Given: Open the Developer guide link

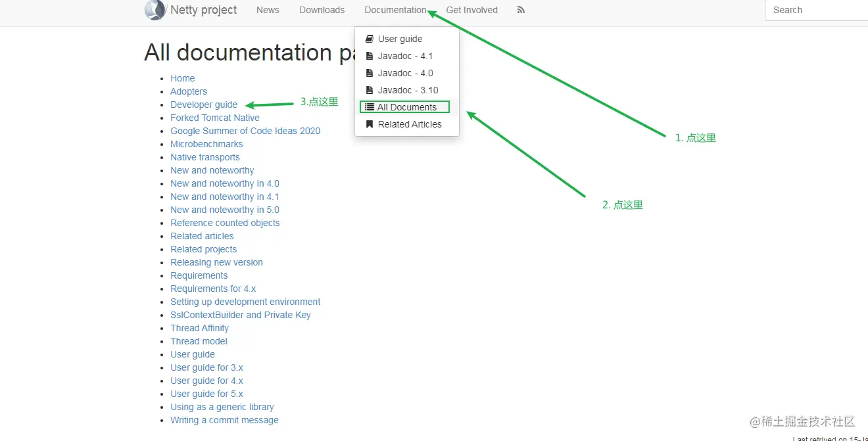Looking at the screenshot, I should click(x=204, y=104).
